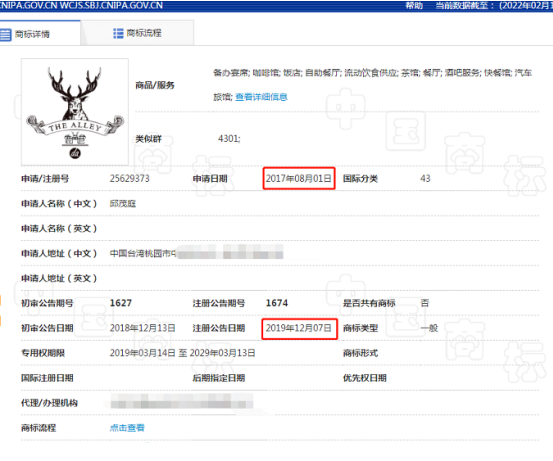Screen dimensions: 553x461
Task: Click the 当前数据截至 date in header
Action: point(494,5)
